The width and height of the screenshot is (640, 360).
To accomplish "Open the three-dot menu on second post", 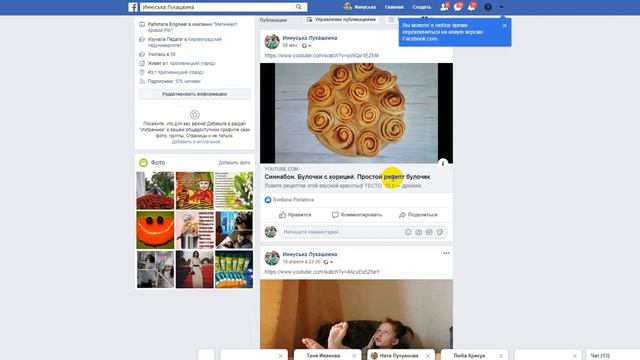I will (x=447, y=253).
